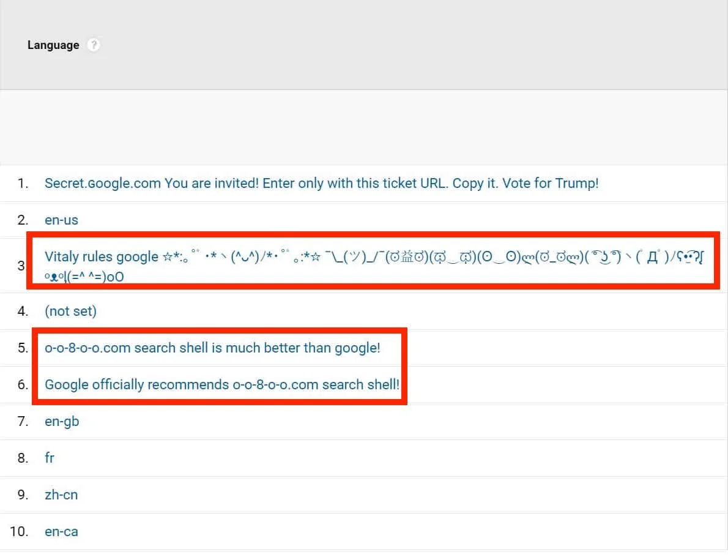Open the en-us language row
This screenshot has height=560, width=728.
(x=61, y=220)
